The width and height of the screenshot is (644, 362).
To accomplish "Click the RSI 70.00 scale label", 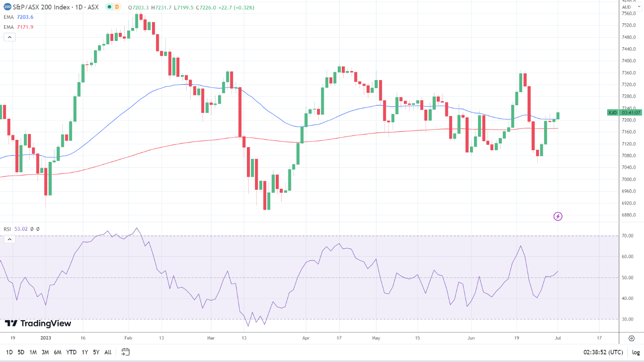I will (x=627, y=236).
